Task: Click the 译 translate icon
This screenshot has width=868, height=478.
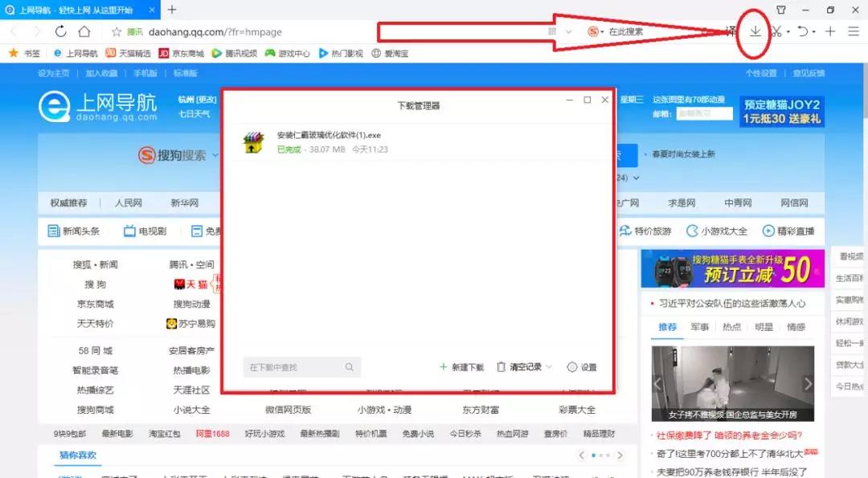Action: pos(731,31)
